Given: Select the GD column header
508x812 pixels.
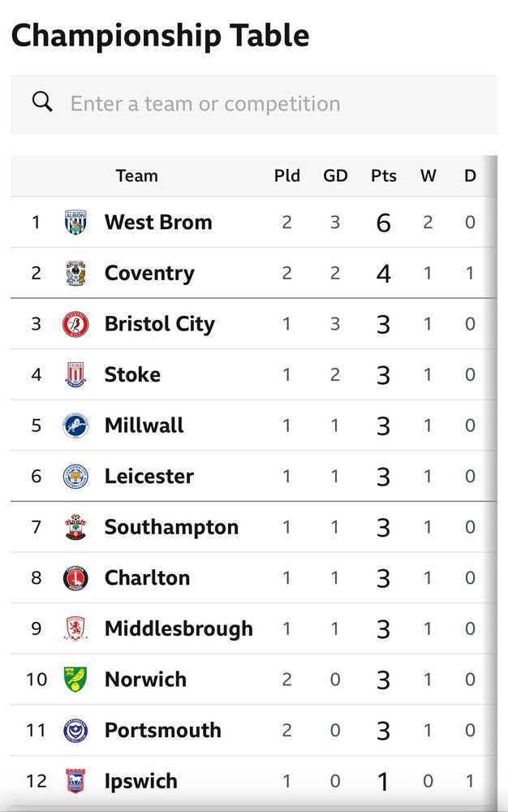Looking at the screenshot, I should (x=335, y=175).
